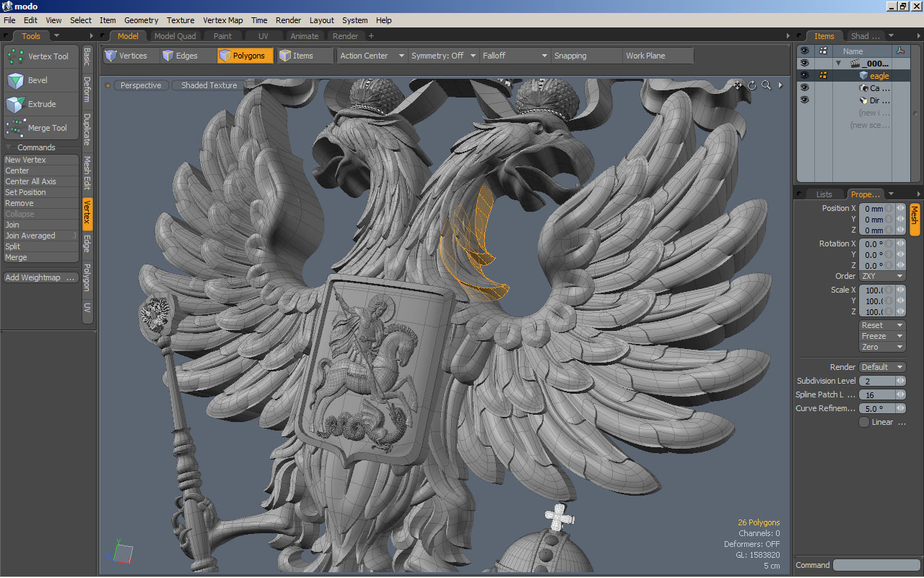This screenshot has height=578, width=924.
Task: Adjust the Spline Patch Level slider arrows
Action: pos(900,394)
